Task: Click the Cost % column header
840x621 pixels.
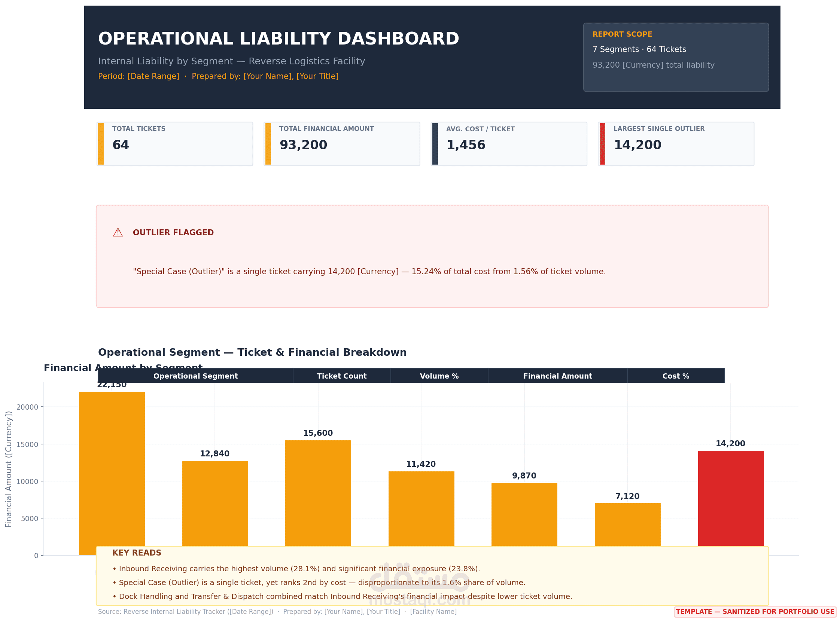Action: [x=676, y=376]
